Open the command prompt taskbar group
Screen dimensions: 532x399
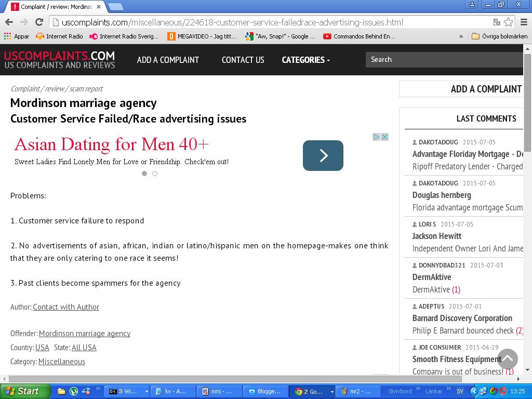127,392
